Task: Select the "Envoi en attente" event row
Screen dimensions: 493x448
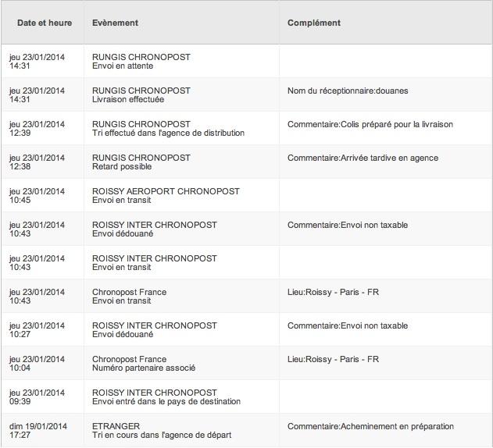Action: click(247, 61)
